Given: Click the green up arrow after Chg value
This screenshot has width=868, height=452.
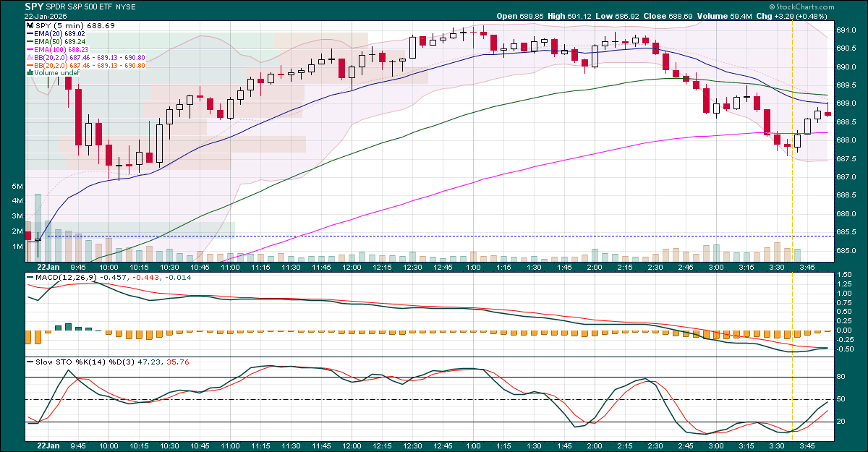Looking at the screenshot, I should pyautogui.click(x=833, y=16).
